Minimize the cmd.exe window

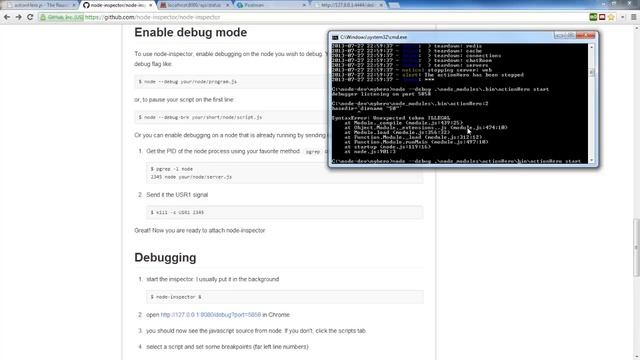[560, 36]
